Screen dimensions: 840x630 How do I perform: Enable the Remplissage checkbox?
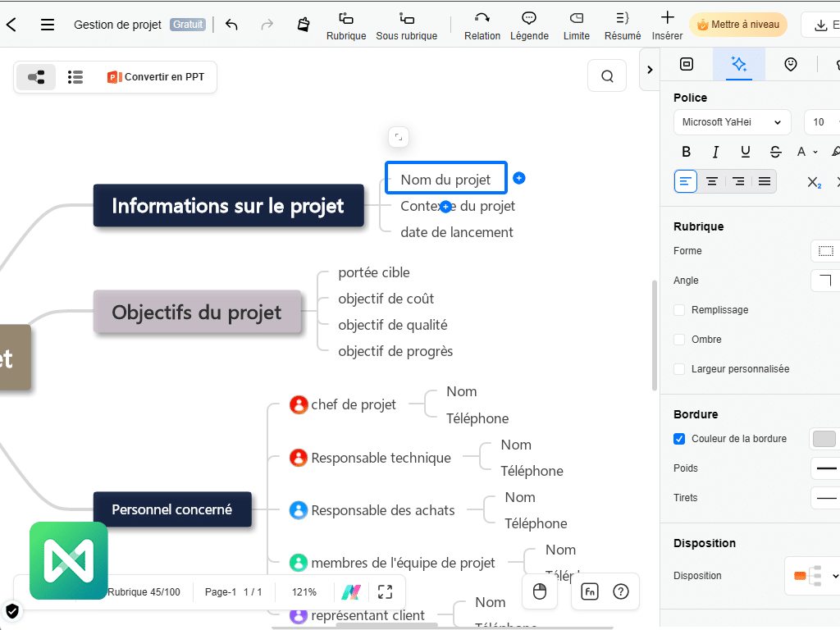click(x=679, y=310)
